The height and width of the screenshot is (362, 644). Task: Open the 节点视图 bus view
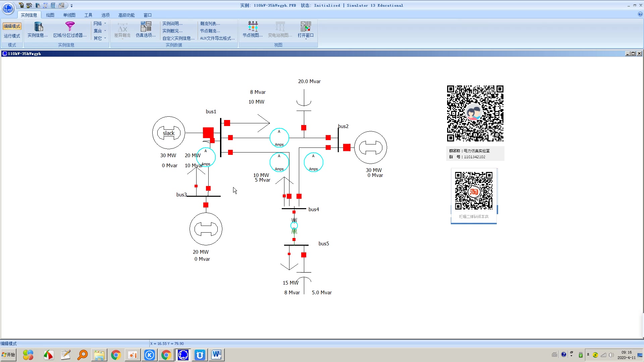click(253, 29)
